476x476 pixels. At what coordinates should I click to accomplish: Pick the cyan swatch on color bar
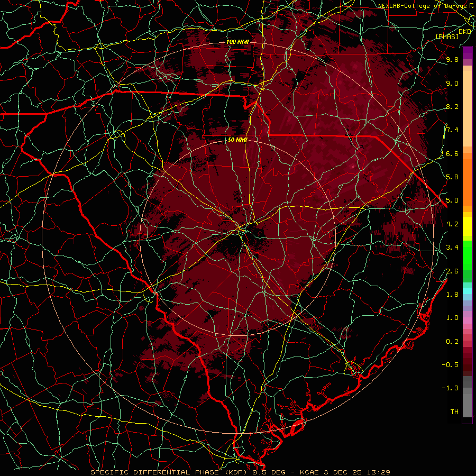467,291
